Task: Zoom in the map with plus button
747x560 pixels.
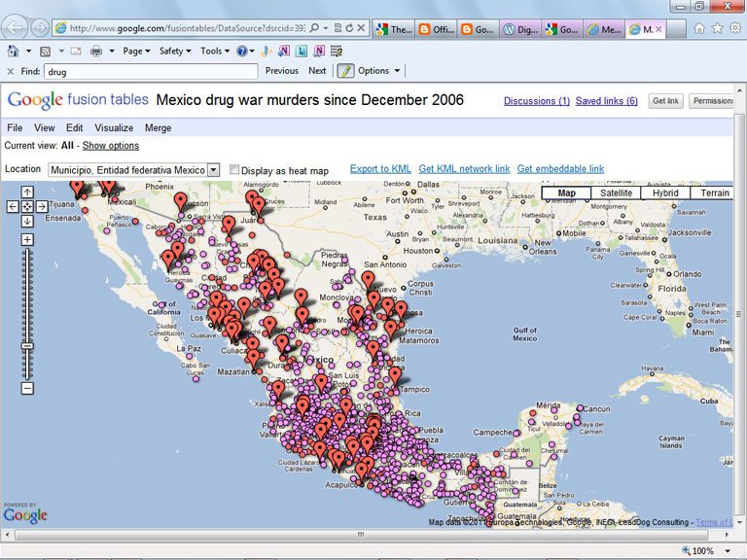Action: pos(27,239)
